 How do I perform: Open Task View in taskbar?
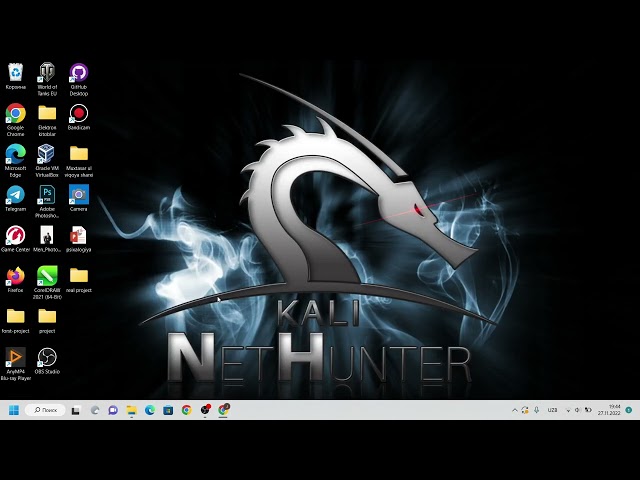pyautogui.click(x=76, y=410)
